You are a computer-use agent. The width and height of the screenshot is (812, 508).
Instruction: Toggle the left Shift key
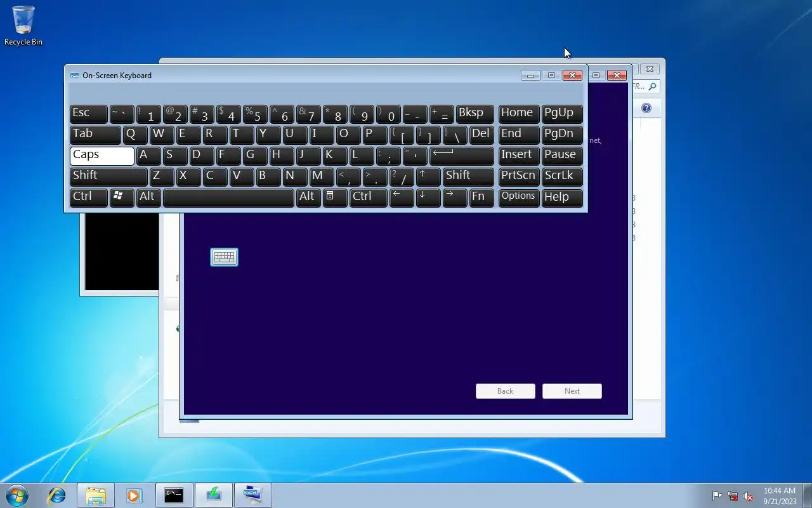click(108, 177)
